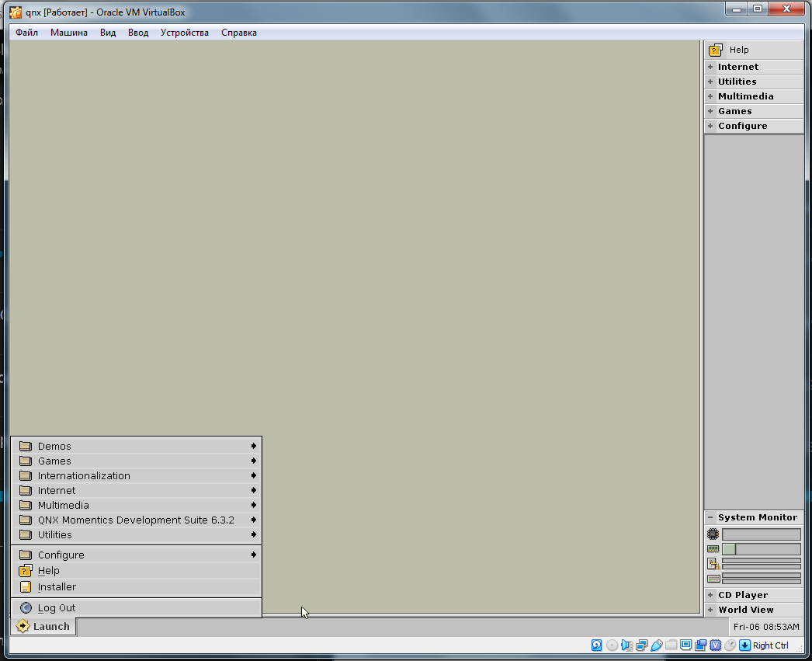Open the Ввод menu
This screenshot has height=661, width=812.
click(x=138, y=33)
